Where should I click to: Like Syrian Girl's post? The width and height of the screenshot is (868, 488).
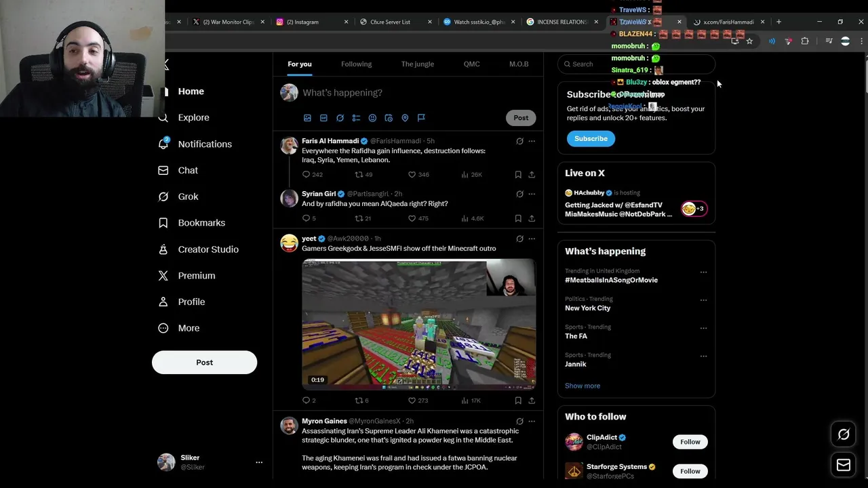412,218
